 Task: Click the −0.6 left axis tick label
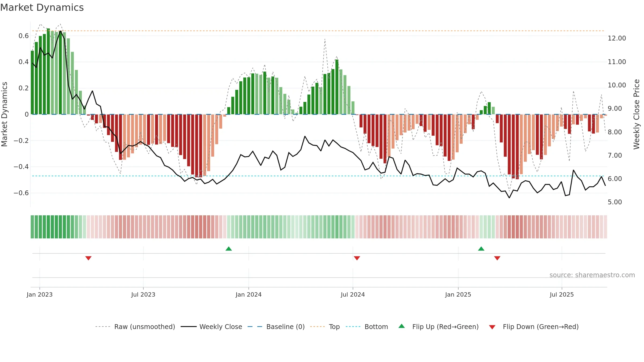(21, 193)
